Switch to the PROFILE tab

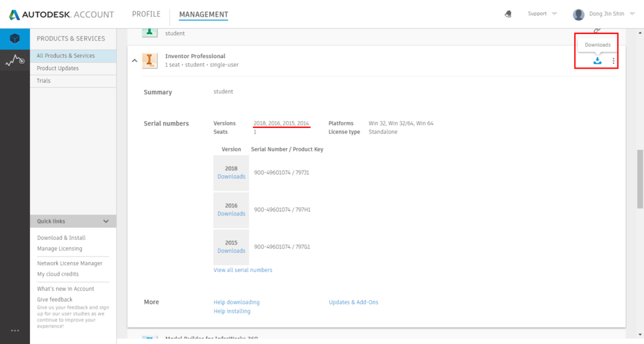[146, 15]
